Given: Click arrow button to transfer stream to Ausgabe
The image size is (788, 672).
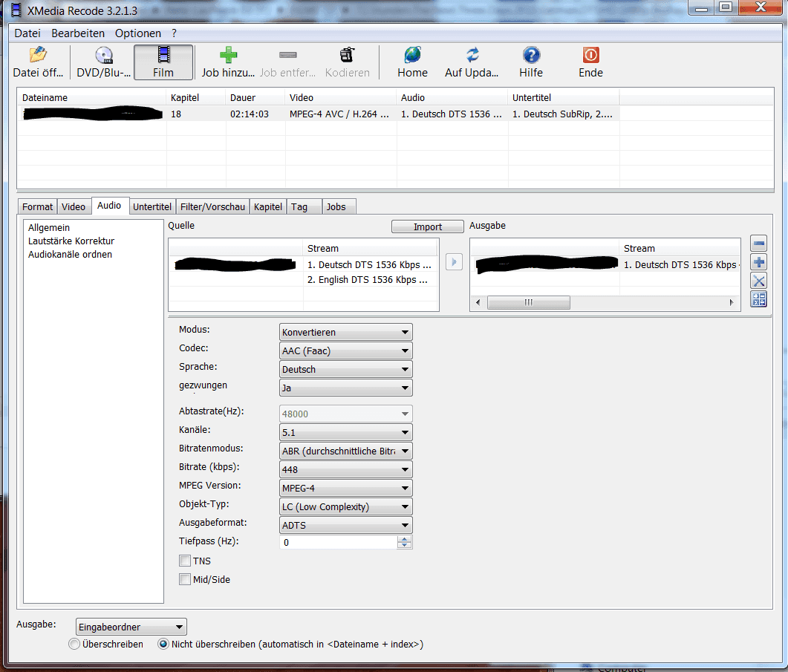Looking at the screenshot, I should [454, 262].
